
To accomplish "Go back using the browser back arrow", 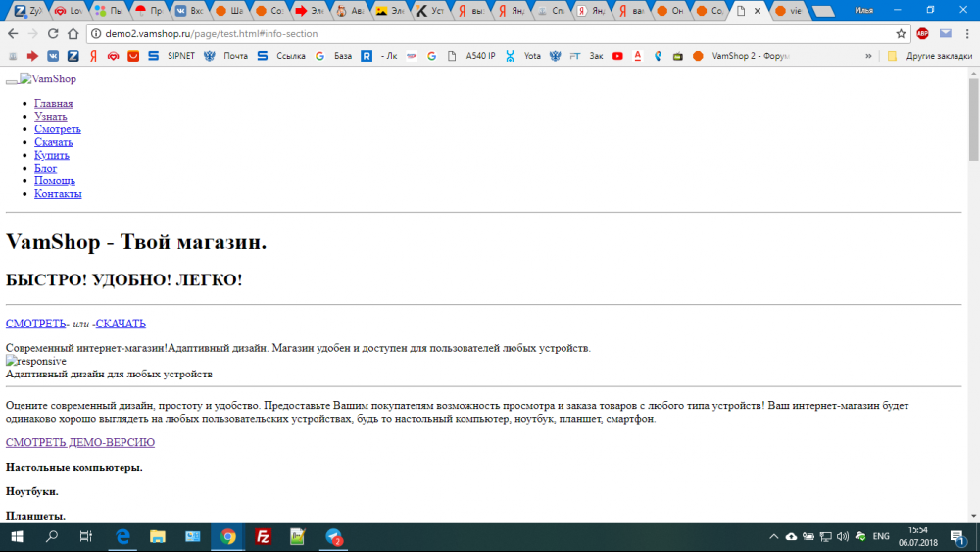I will coord(13,33).
